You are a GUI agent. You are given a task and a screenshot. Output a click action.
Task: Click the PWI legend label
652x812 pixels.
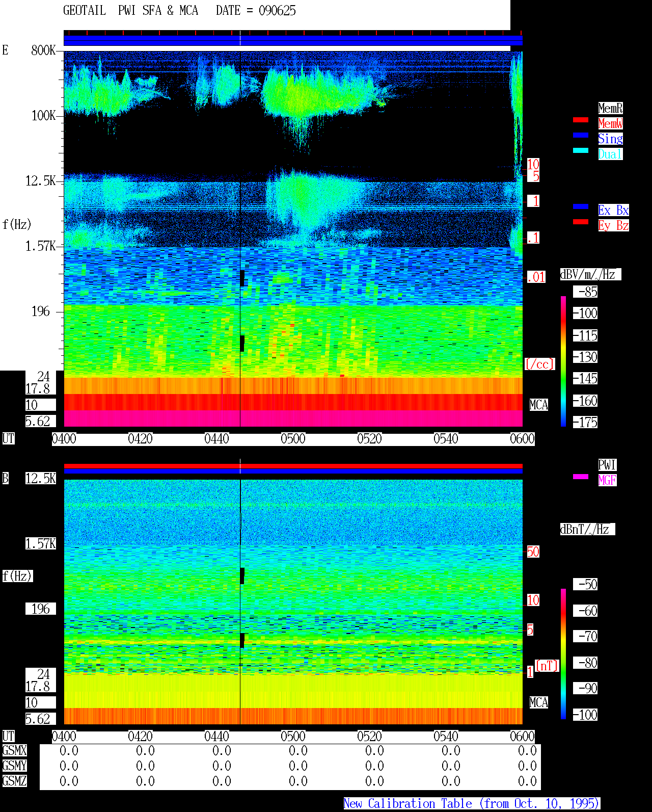[x=607, y=465]
